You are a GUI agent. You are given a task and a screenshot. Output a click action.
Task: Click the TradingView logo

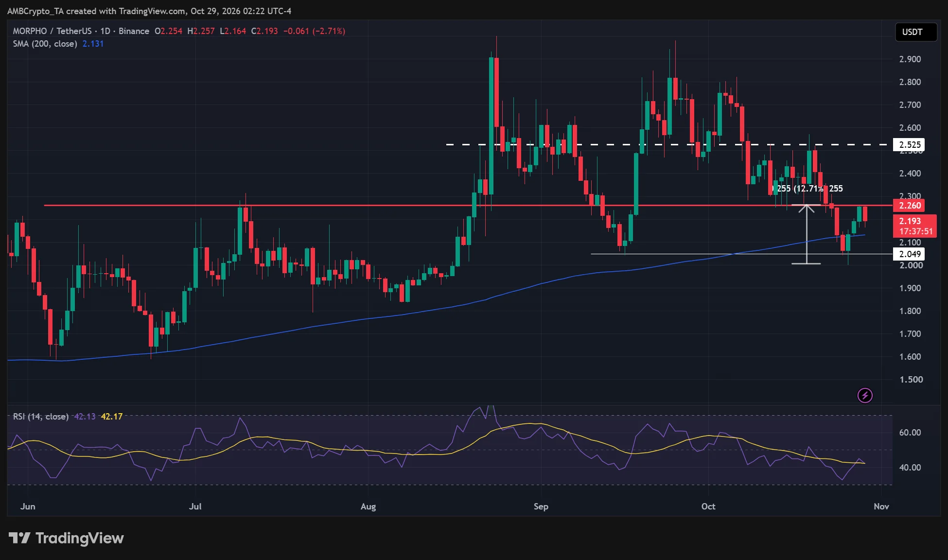pyautogui.click(x=66, y=538)
